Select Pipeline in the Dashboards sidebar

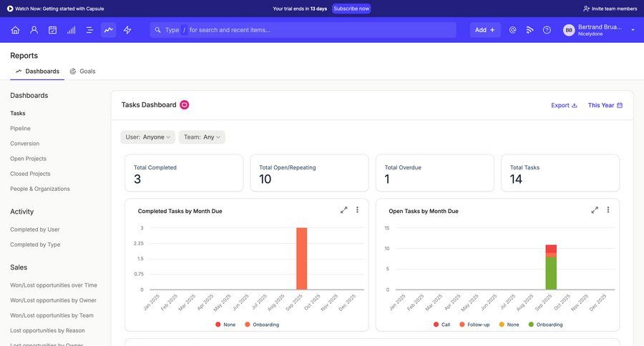tap(20, 129)
